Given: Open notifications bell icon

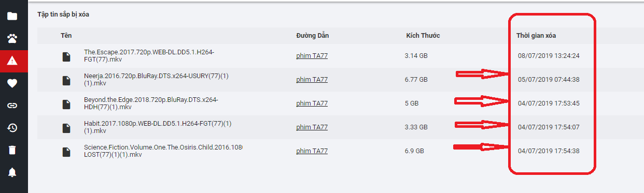Looking at the screenshot, I should [12, 172].
